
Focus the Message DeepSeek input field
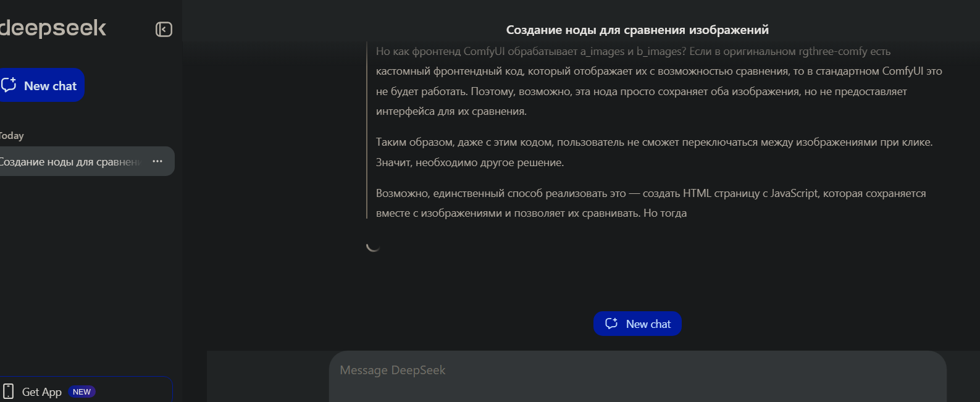[x=637, y=377]
